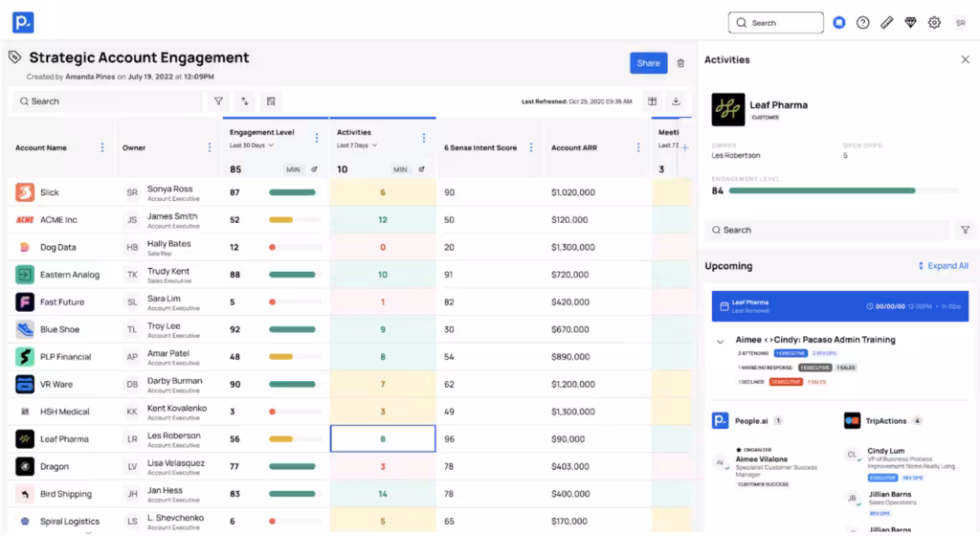
Task: Click attendee Cindy Lum
Action: pos(885,451)
